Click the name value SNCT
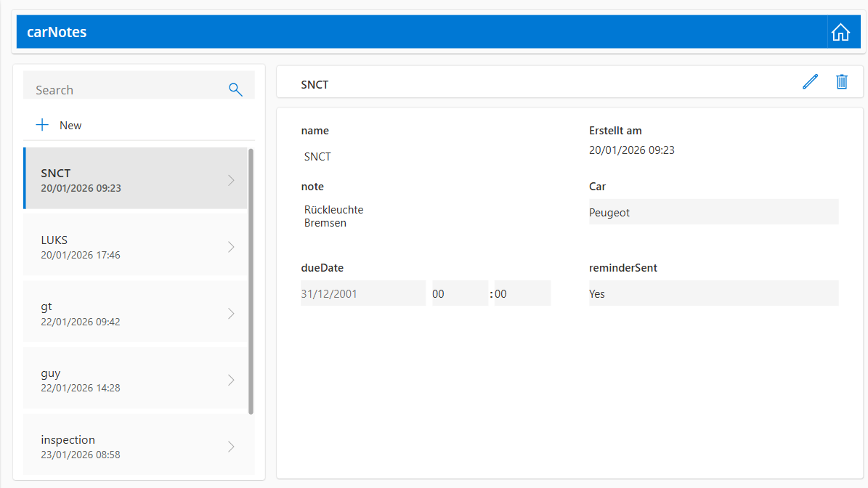The image size is (868, 488). coord(317,157)
